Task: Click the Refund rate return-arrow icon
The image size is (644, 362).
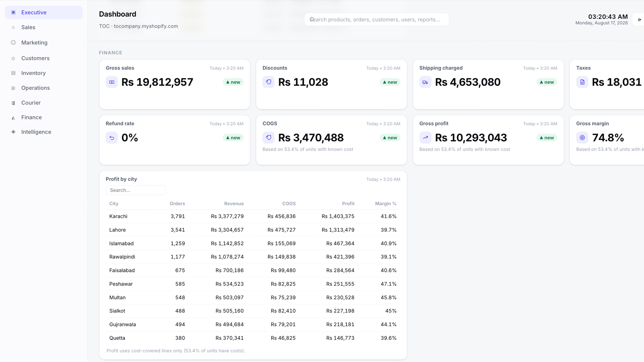Action: click(x=112, y=138)
